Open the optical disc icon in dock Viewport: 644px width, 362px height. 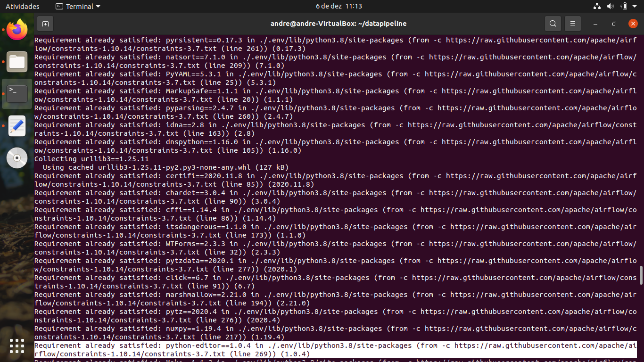click(17, 158)
